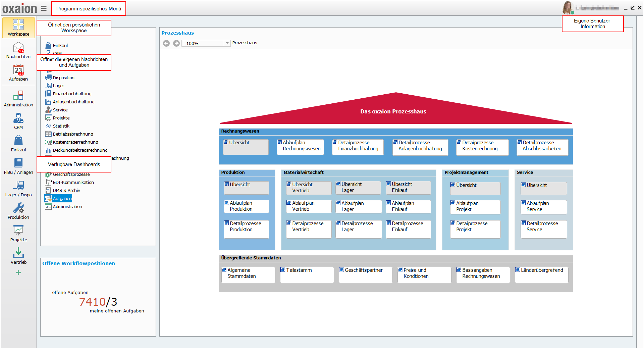This screenshot has height=348, width=644.
Task: Open Ablaufplan Lager box
Action: click(359, 206)
